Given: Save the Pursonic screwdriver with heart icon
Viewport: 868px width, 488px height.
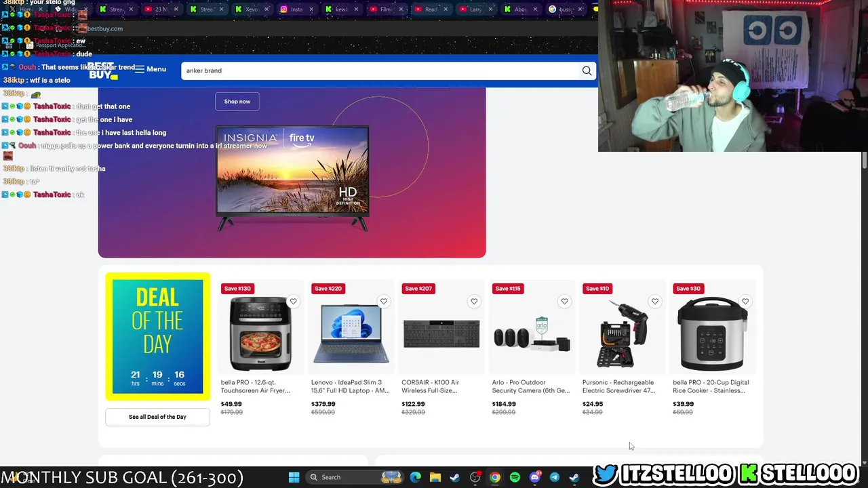Looking at the screenshot, I should (654, 302).
